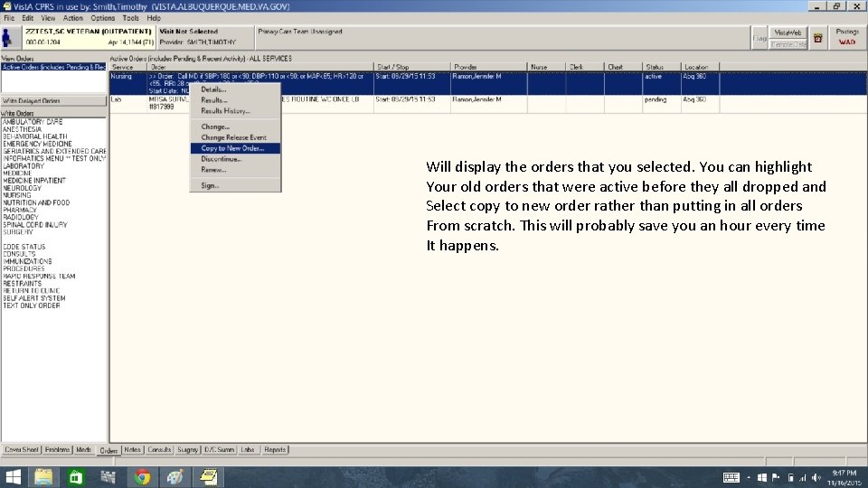The image size is (868, 488).
Task: Select LABORATORY in Write Orders list
Action: (x=24, y=166)
